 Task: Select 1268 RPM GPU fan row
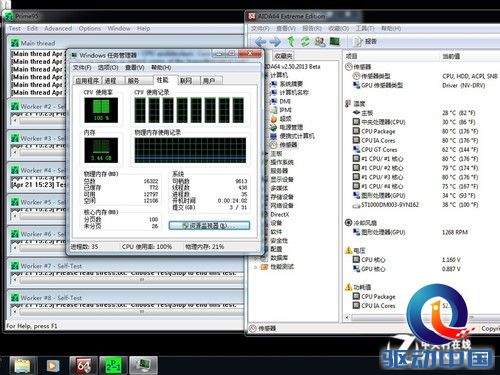click(x=411, y=232)
